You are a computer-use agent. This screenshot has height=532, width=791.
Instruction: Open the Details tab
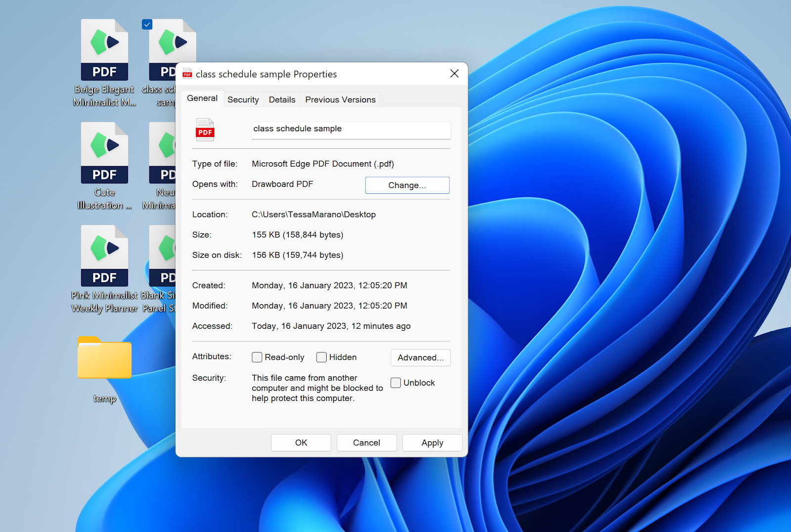281,99
